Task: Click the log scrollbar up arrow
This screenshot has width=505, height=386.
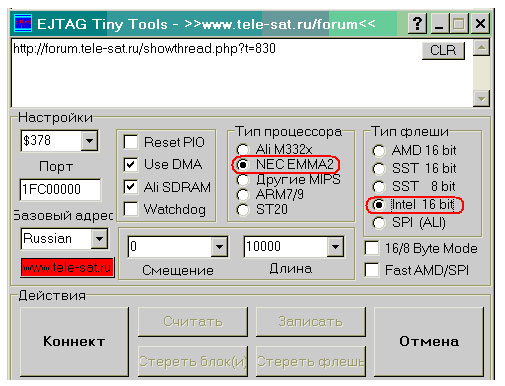Action: pyautogui.click(x=481, y=48)
